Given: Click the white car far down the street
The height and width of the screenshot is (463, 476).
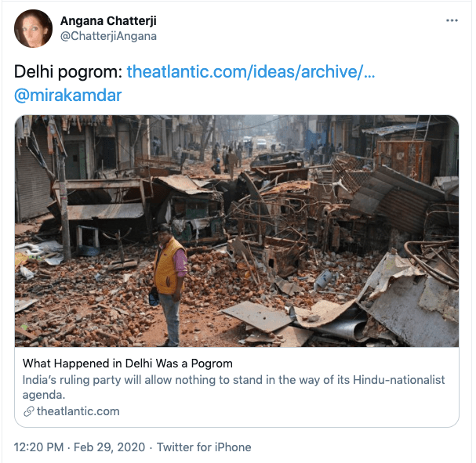Looking at the screenshot, I should tap(261, 143).
